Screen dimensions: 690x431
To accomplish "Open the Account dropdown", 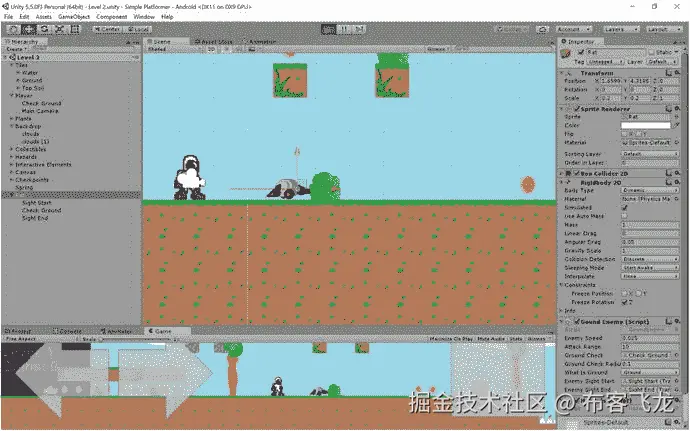I will [574, 29].
